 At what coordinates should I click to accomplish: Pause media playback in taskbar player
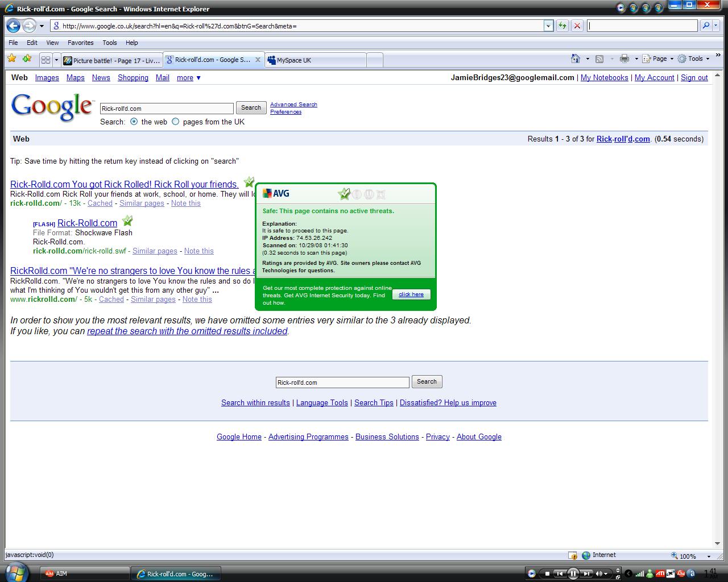[573, 573]
